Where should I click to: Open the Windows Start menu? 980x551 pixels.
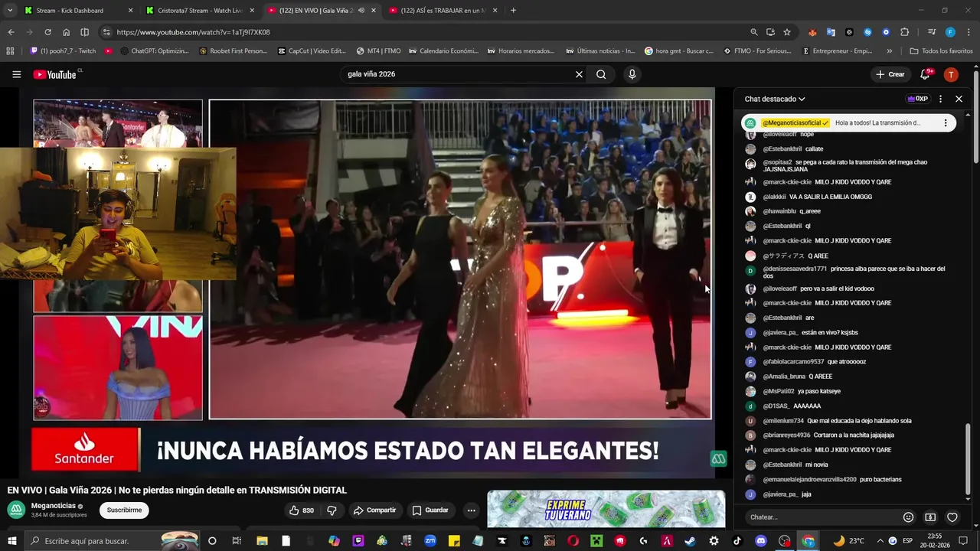pyautogui.click(x=11, y=541)
